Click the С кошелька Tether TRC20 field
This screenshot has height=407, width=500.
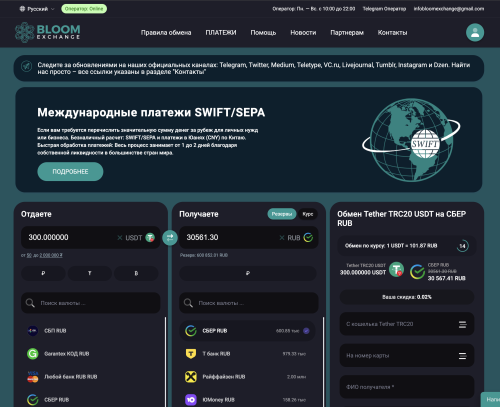click(x=407, y=324)
